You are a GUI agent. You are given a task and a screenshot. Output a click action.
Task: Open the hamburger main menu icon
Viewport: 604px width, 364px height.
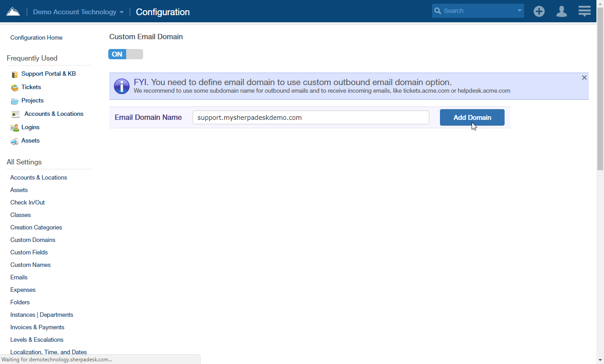[584, 12]
